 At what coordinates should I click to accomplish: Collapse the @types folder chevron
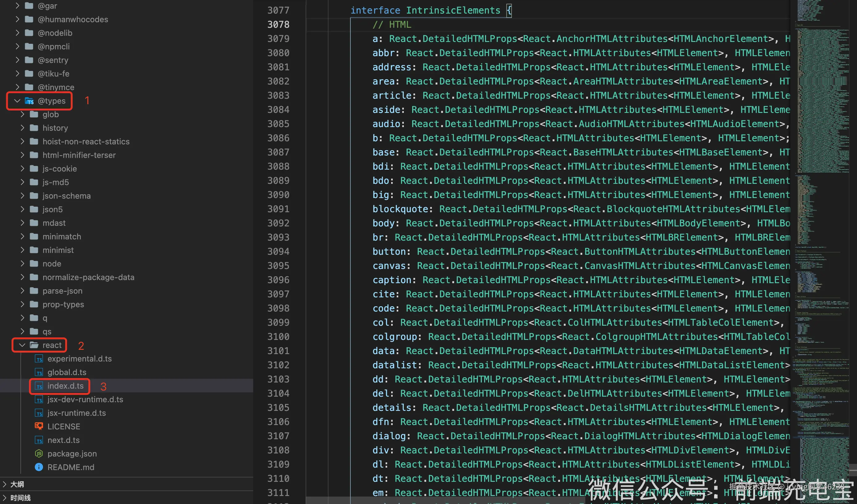[x=17, y=101]
